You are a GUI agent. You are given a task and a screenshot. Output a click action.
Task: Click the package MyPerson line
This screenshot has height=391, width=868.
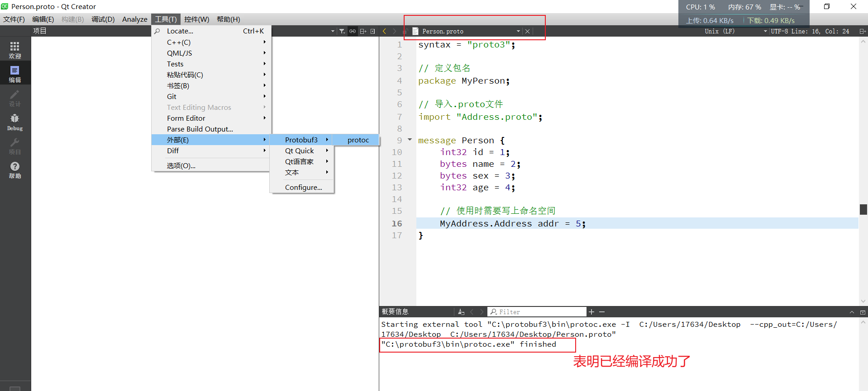pyautogui.click(x=464, y=80)
